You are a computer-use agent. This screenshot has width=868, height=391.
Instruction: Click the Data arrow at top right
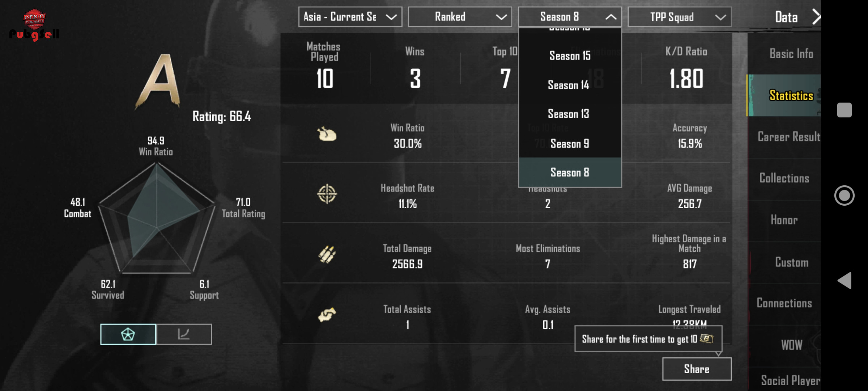point(816,17)
